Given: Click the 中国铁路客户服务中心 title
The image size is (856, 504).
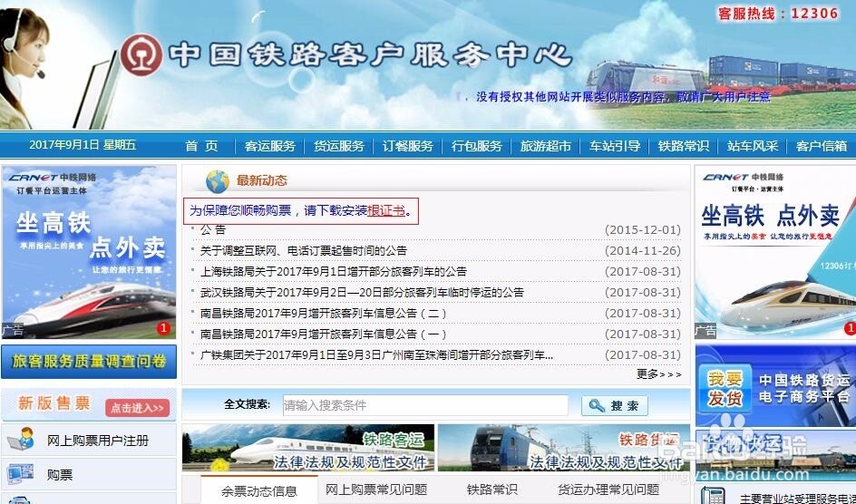Looking at the screenshot, I should (x=370, y=55).
